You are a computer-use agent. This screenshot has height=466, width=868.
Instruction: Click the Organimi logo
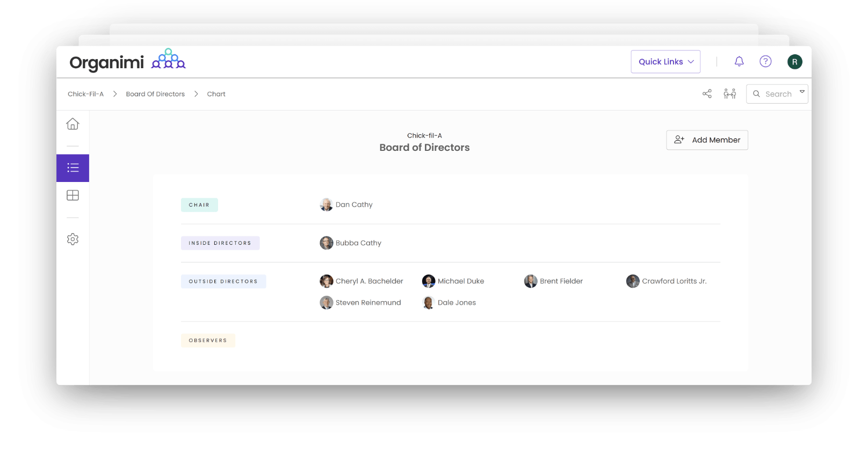coord(127,61)
